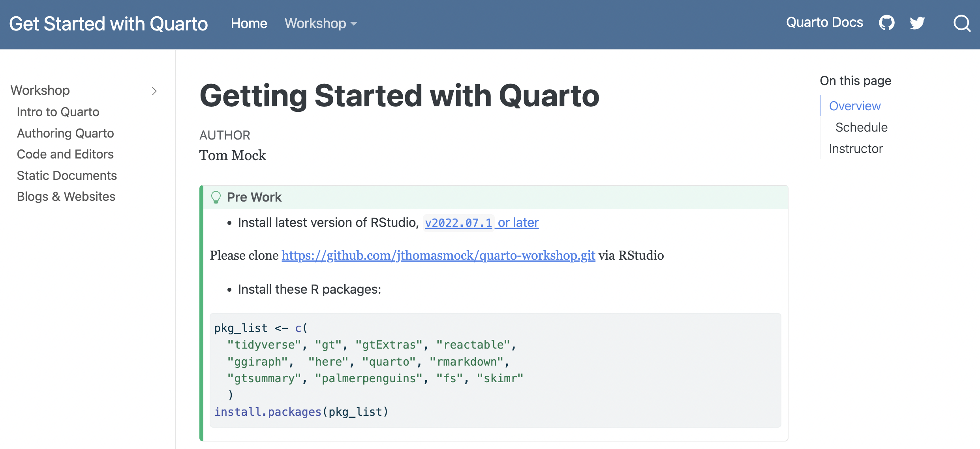Click inside the pkg_list code block

click(495, 370)
